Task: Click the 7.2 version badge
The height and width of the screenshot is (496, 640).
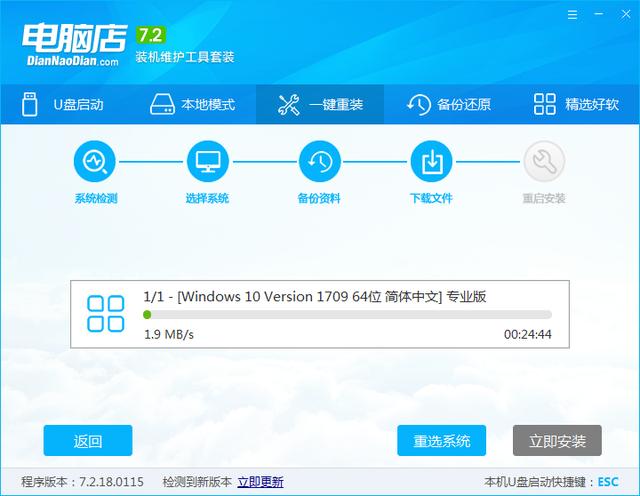Action: click(151, 35)
